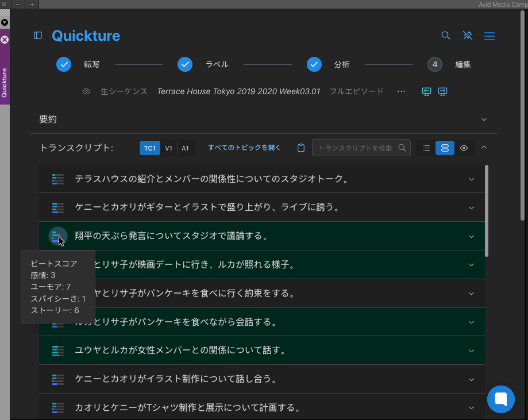
Task: Open search with the magnifier icon in header
Action: [x=445, y=36]
